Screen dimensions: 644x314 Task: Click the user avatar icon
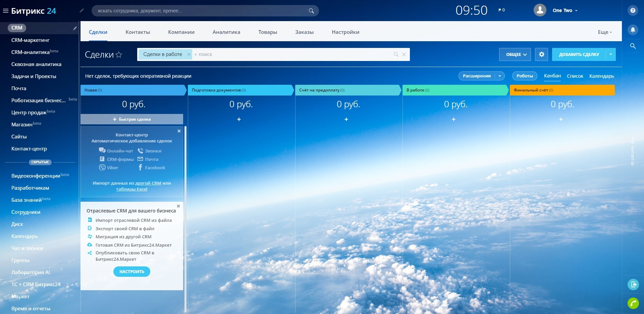click(540, 10)
